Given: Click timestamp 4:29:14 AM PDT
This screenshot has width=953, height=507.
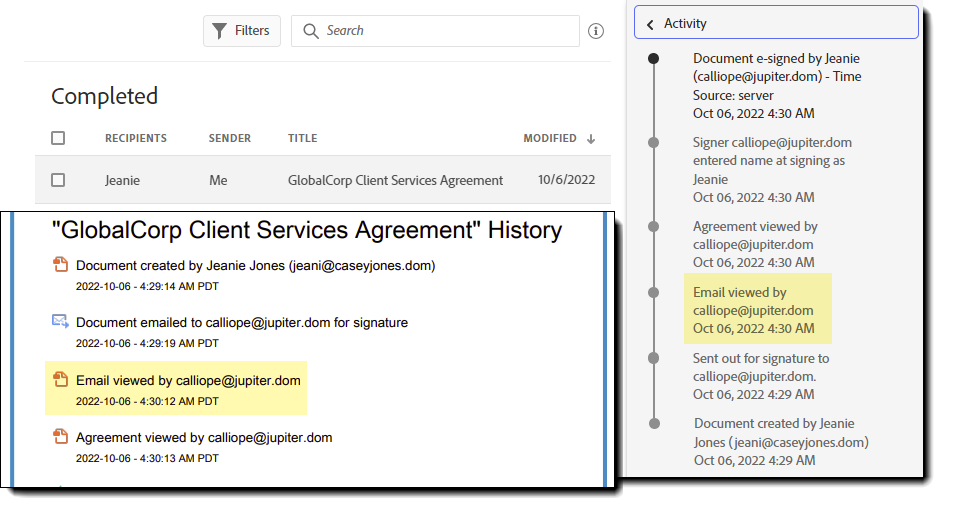Looking at the screenshot, I should coord(147,286).
